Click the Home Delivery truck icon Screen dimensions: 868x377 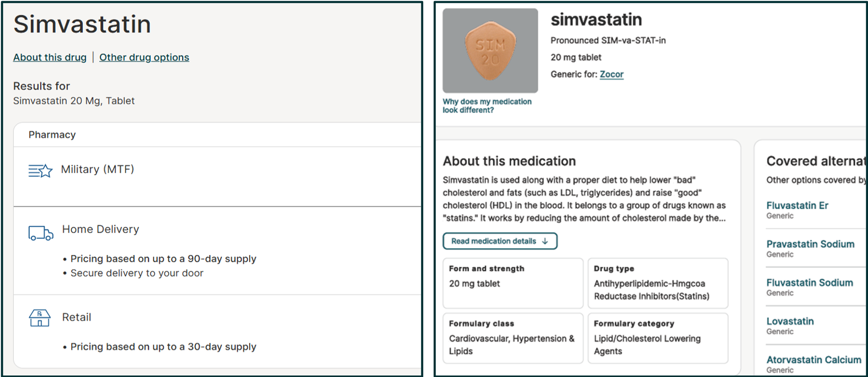(41, 233)
